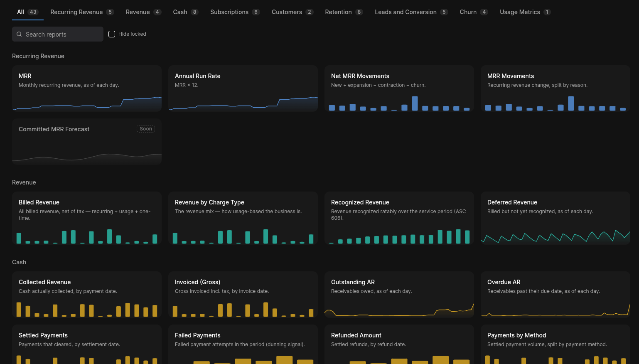Screen dimensions: 639x364
Task: Switch to the Cash tab
Action: pyautogui.click(x=186, y=12)
